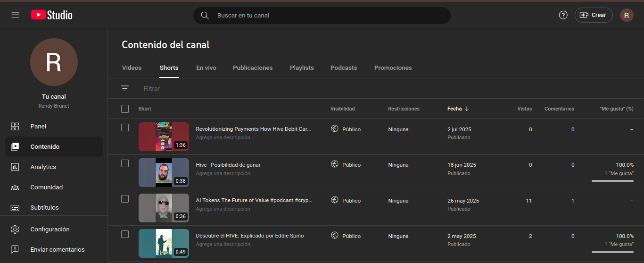
Task: Click the Crear button
Action: (593, 15)
